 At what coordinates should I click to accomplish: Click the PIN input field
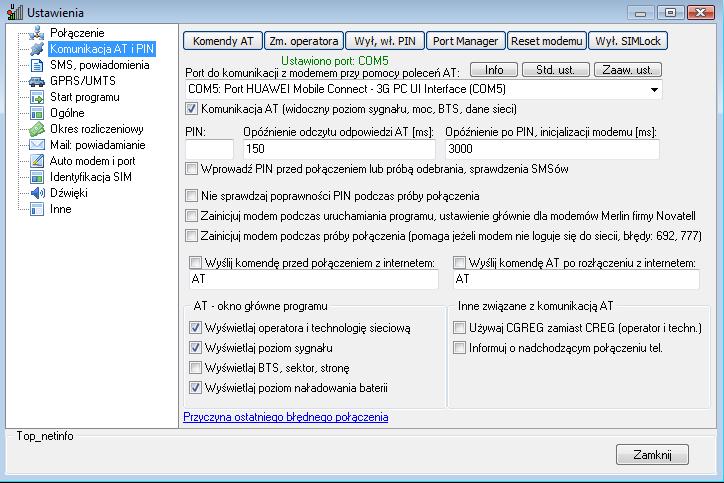coord(210,149)
